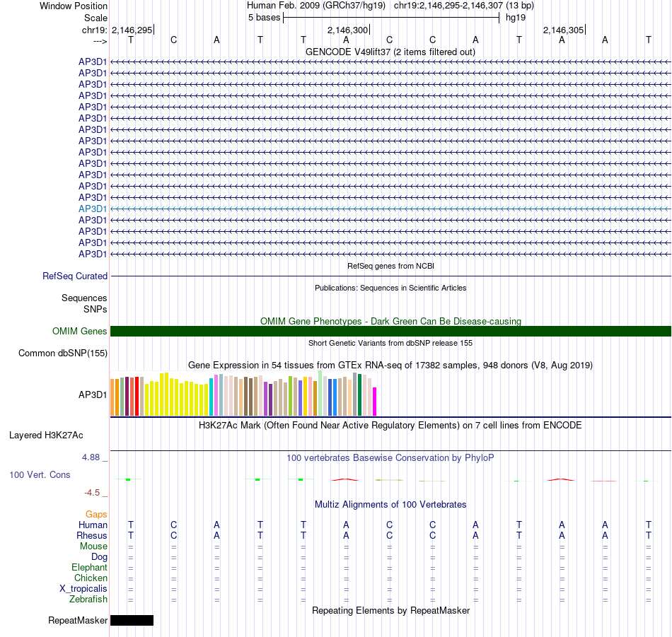Select the Zebrafish alignment row label
The image size is (672, 637).
tap(88, 599)
